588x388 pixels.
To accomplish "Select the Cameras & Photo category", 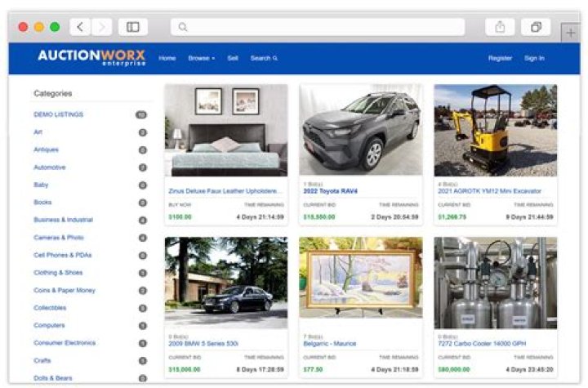I will (58, 238).
